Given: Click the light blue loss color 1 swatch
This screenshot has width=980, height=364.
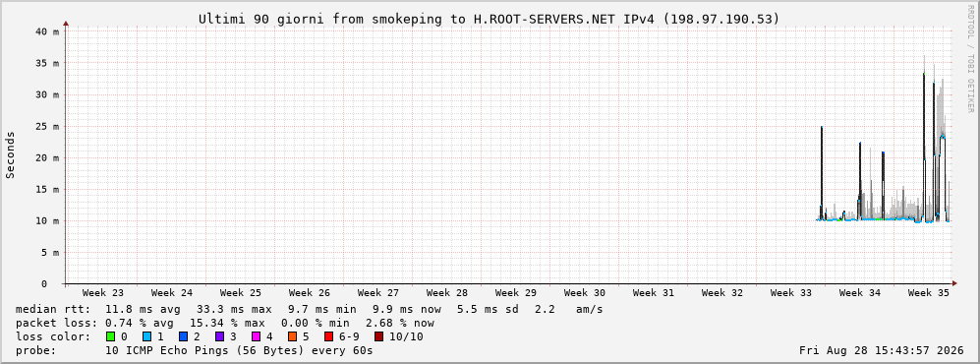Looking at the screenshot, I should (x=146, y=337).
